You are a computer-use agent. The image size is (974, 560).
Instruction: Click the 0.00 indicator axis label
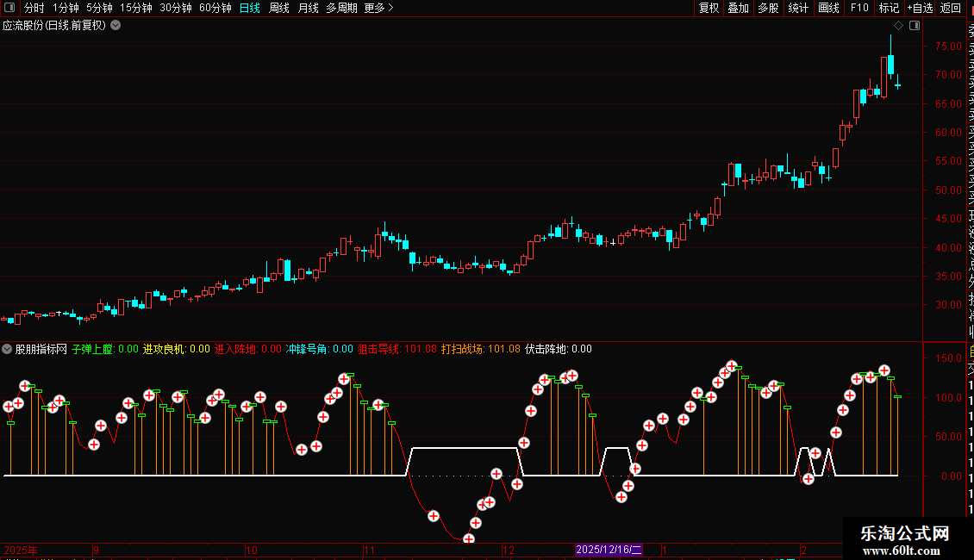952,476
